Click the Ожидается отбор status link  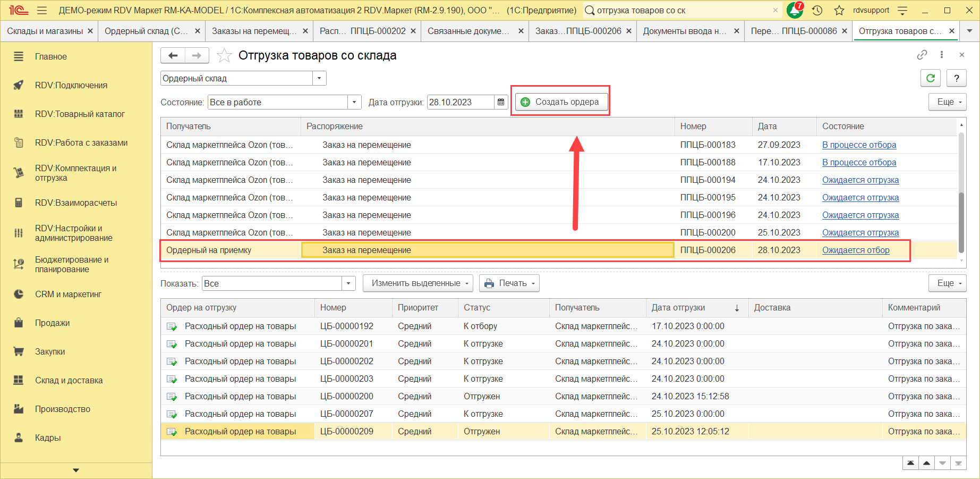click(x=855, y=250)
